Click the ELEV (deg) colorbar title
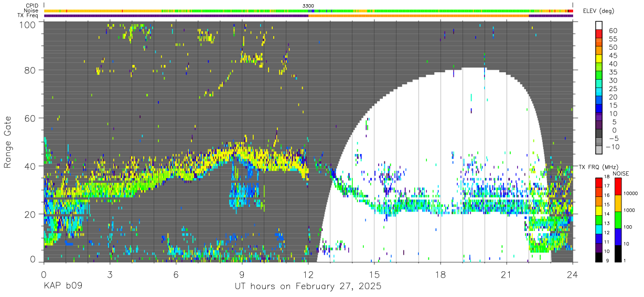Viewport: 644px width, 297px height. pyautogui.click(x=598, y=11)
